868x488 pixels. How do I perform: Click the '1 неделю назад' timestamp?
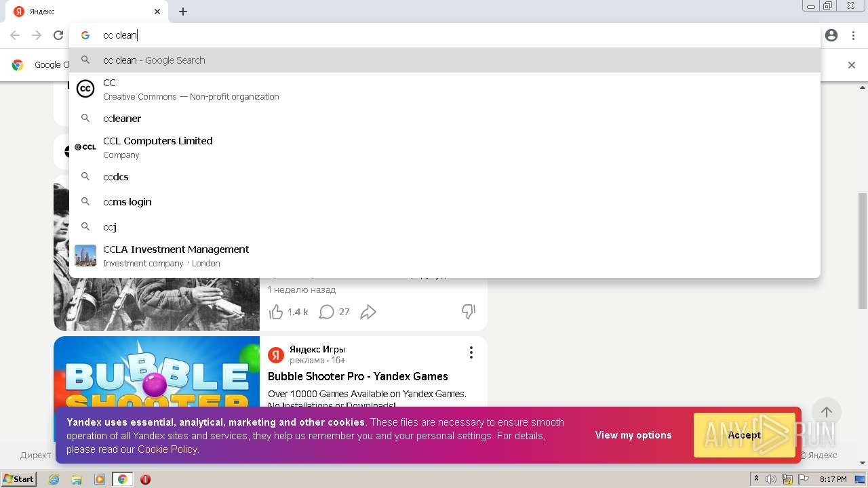coord(302,289)
